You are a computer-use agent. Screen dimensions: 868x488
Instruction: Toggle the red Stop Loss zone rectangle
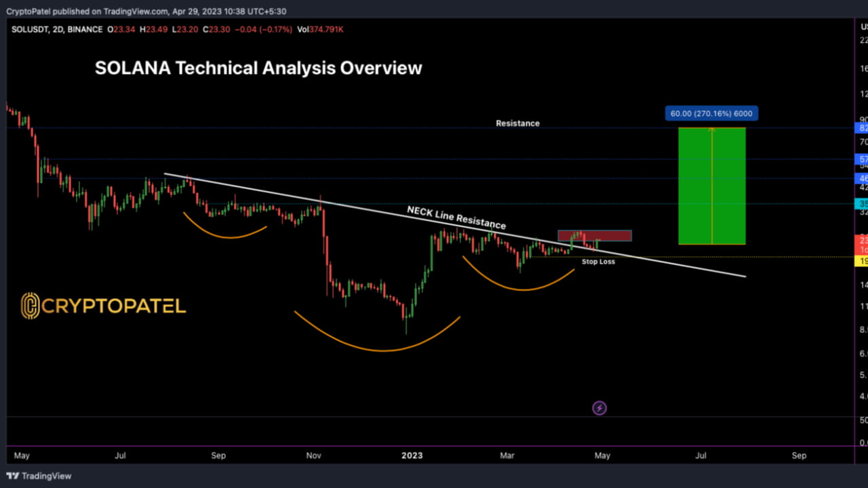click(595, 235)
